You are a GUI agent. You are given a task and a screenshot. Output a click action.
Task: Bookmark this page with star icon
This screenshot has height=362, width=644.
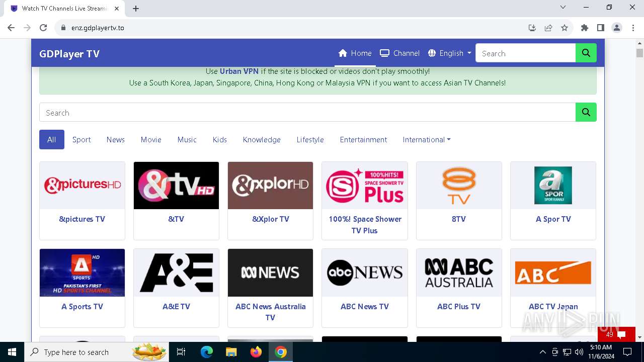[x=565, y=28]
